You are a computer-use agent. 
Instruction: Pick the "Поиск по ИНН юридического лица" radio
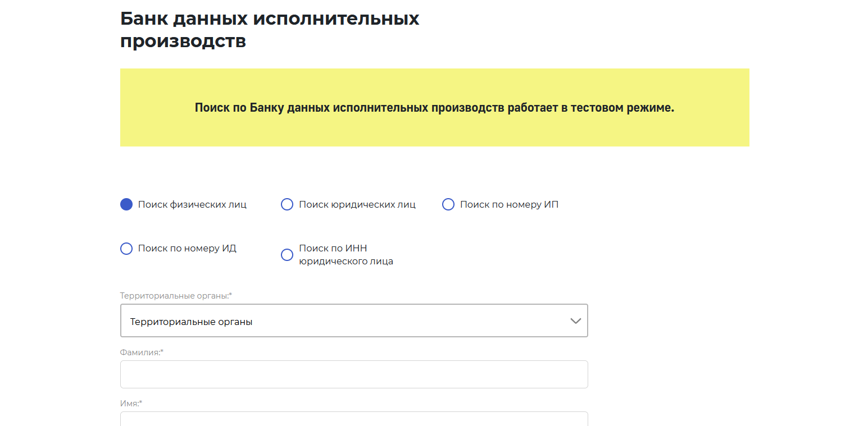coord(287,255)
